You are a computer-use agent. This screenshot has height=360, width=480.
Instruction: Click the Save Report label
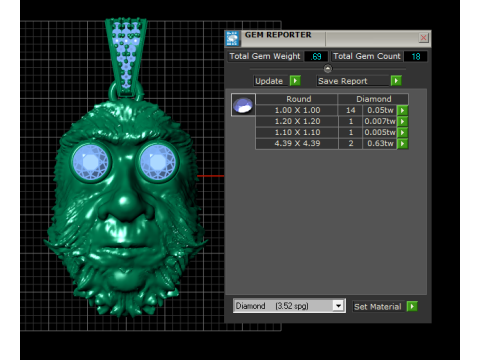353,81
